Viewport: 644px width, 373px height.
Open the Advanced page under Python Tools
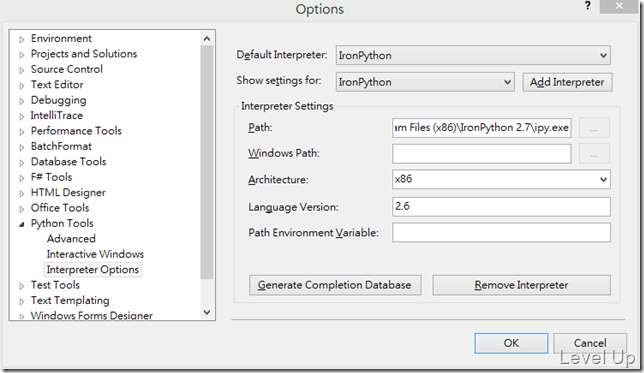pyautogui.click(x=71, y=239)
